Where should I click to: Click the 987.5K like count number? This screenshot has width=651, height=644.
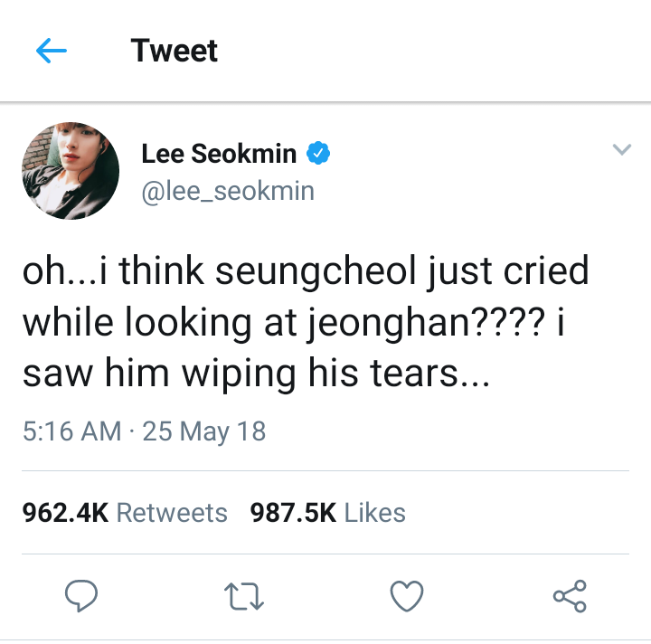coord(293,512)
